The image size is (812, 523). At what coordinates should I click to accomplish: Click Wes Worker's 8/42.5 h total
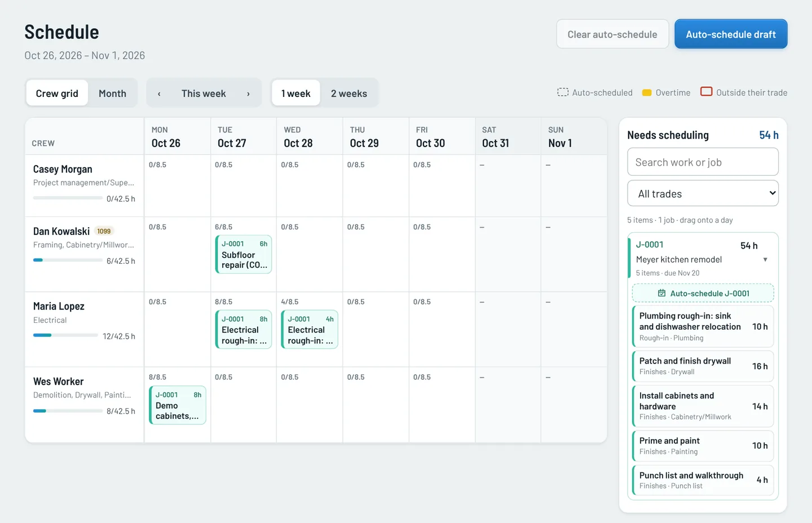point(121,411)
